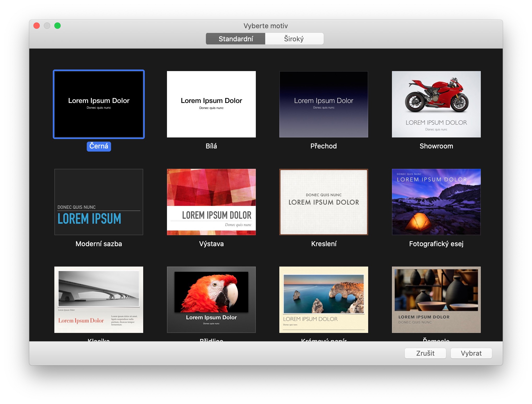
Task: Click the red close window button
Action: tap(37, 26)
